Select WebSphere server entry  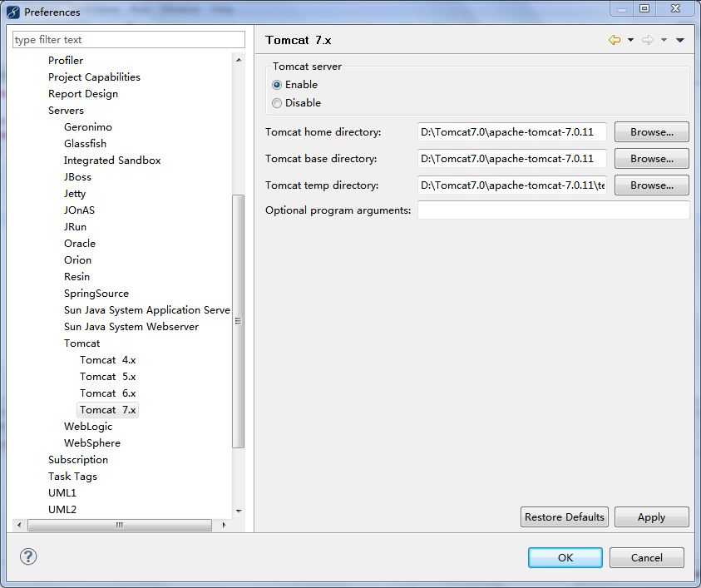click(92, 443)
